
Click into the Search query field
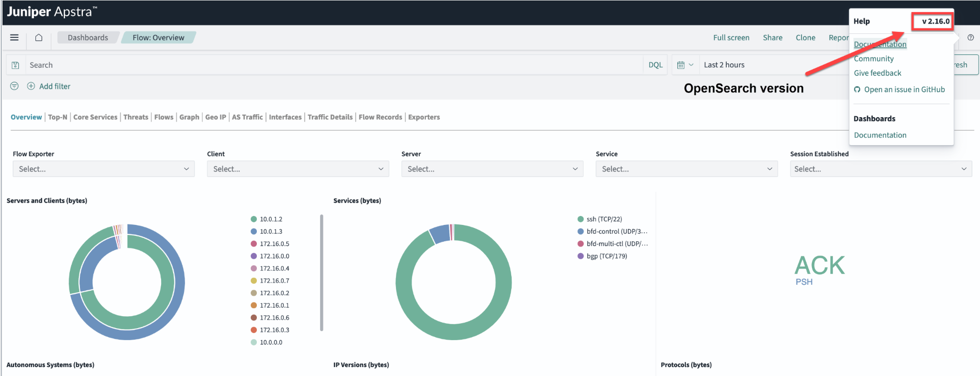click(334, 65)
